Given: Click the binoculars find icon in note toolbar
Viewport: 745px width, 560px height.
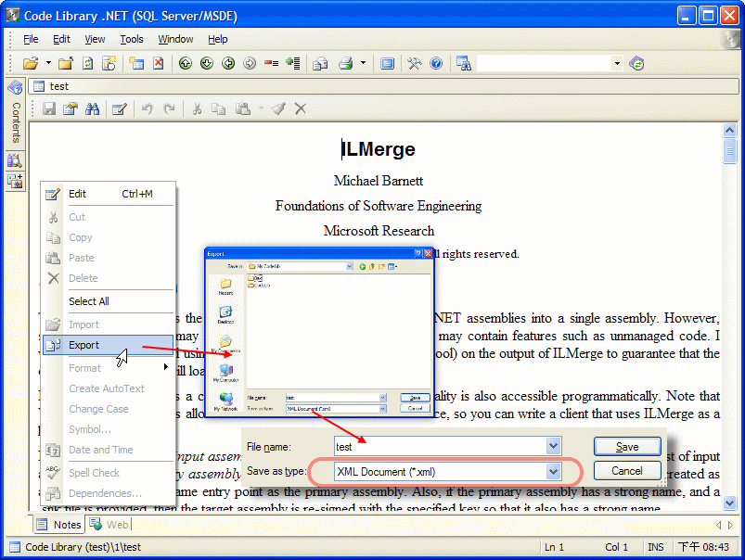Looking at the screenshot, I should tap(92, 108).
